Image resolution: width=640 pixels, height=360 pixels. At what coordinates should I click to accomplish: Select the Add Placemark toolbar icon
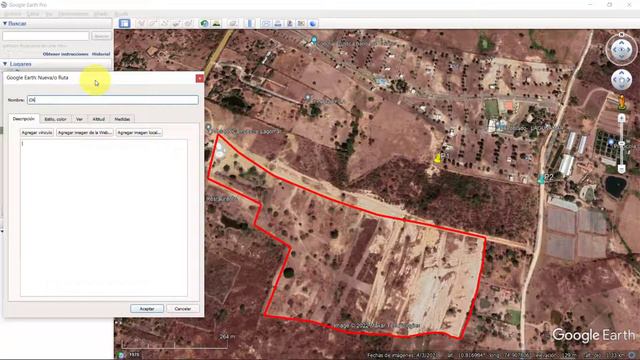[x=141, y=23]
